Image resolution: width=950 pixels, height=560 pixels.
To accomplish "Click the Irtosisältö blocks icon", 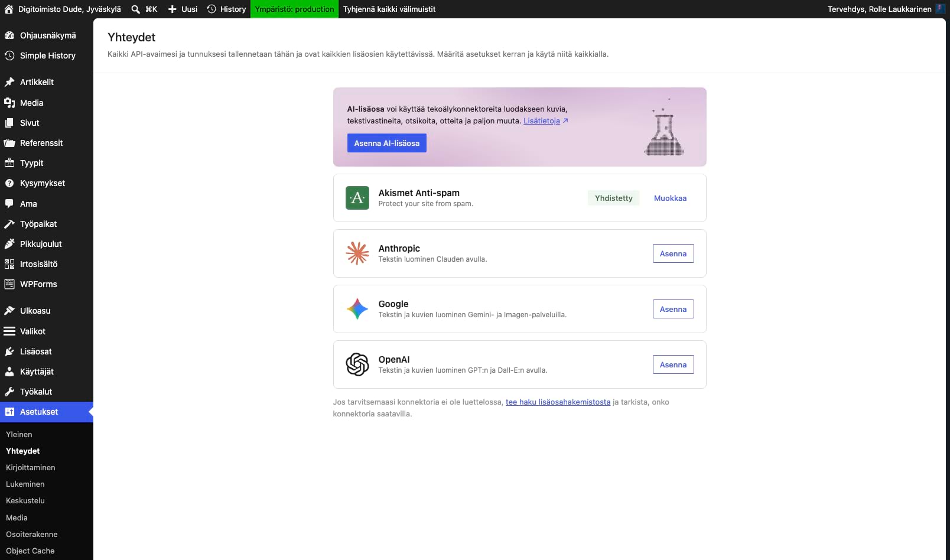I will point(9,264).
